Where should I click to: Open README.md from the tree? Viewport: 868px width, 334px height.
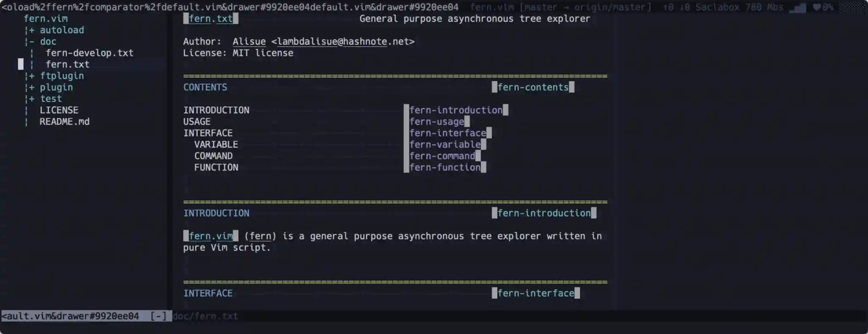[x=64, y=122]
